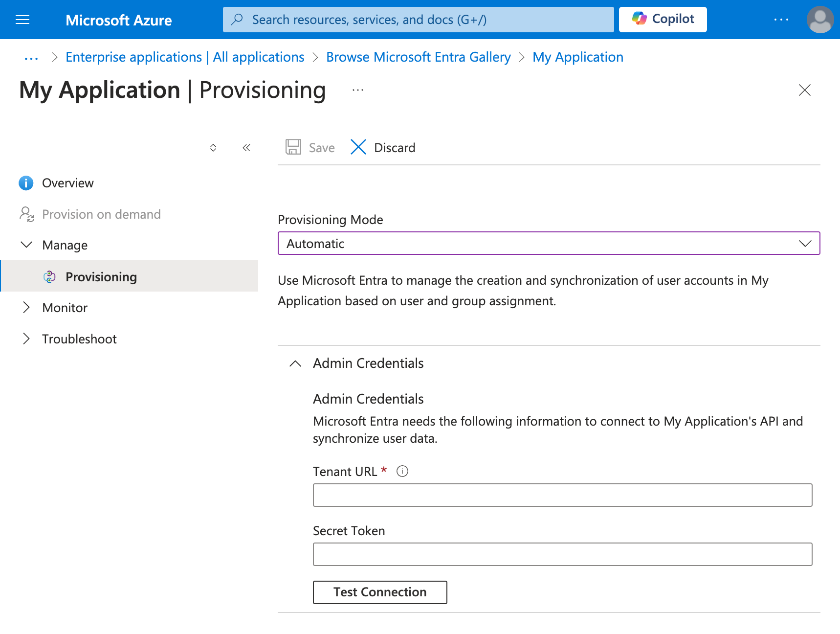840x634 pixels.
Task: Click the 'Tenant URL' label text
Action: tap(345, 472)
